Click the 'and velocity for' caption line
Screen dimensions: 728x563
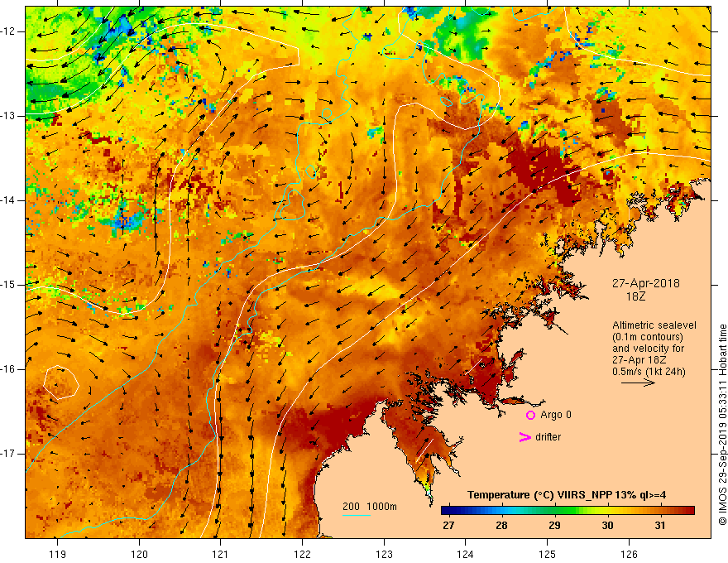(x=648, y=349)
